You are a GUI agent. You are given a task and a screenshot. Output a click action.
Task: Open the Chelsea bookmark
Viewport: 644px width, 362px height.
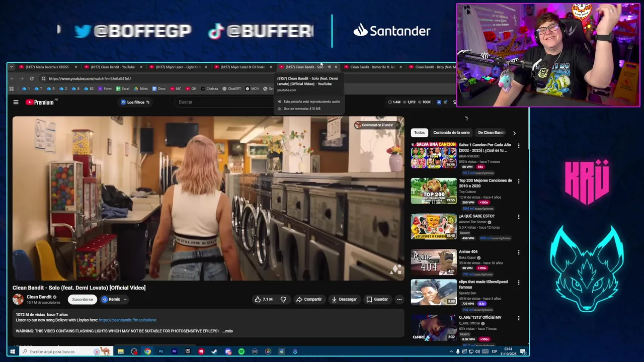pos(209,88)
